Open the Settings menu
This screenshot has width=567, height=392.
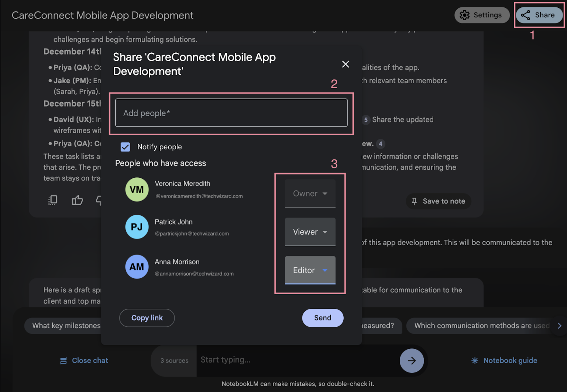482,15
